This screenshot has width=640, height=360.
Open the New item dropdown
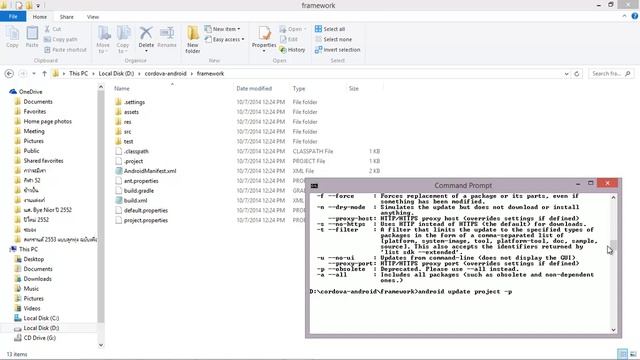222,29
